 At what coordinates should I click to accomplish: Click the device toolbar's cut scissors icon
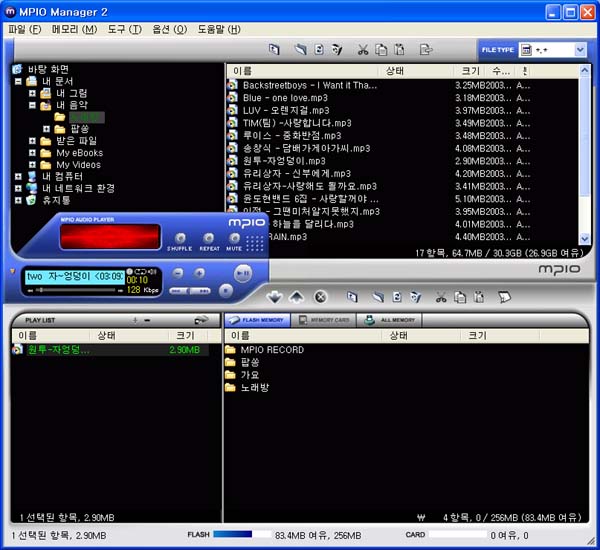[x=441, y=297]
